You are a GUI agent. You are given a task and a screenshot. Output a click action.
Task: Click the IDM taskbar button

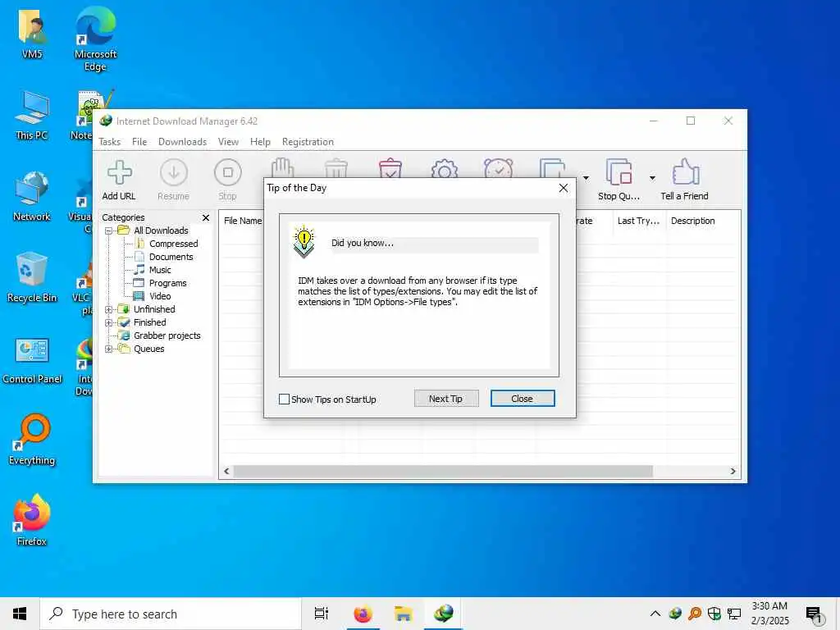pyautogui.click(x=444, y=614)
